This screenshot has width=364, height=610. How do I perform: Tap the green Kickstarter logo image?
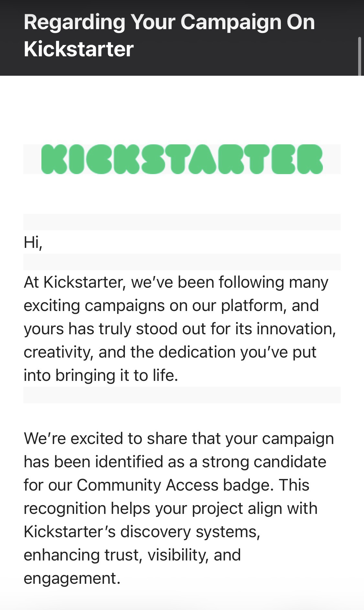pos(182,159)
